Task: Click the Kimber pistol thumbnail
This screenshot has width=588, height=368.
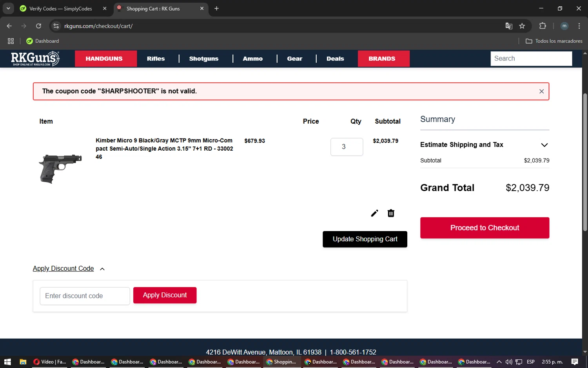Action: pos(60,168)
